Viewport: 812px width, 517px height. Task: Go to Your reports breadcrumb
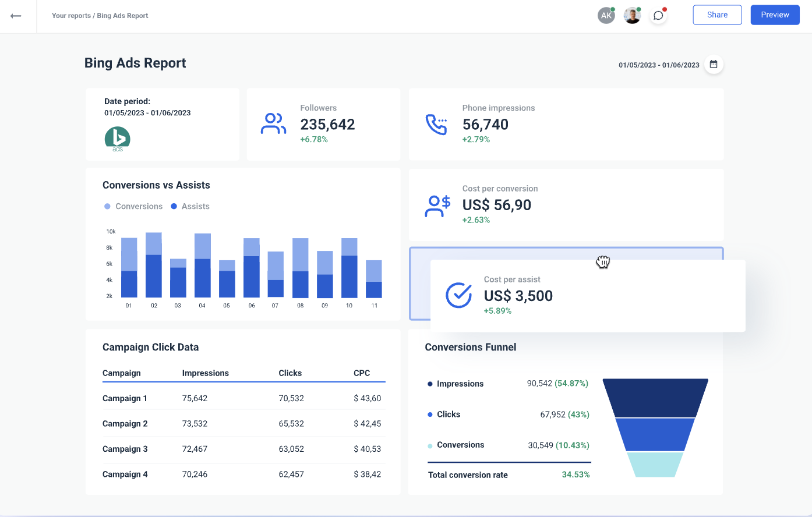pos(71,16)
